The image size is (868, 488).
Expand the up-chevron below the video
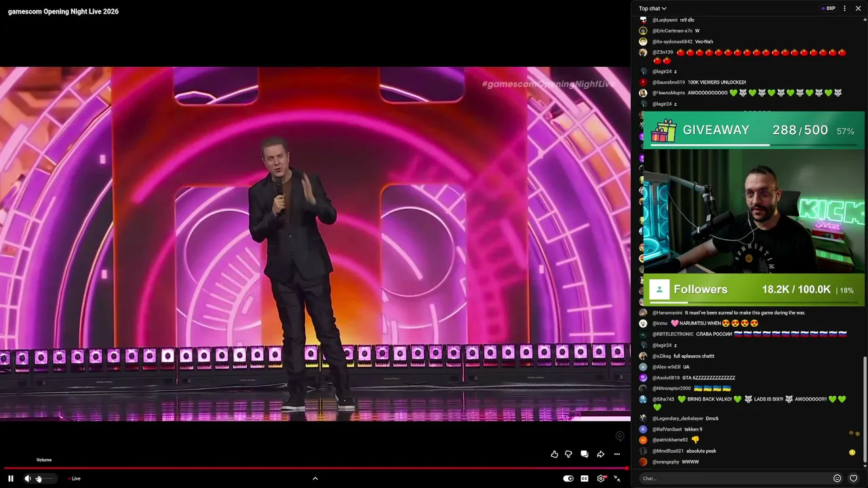[315, 479]
